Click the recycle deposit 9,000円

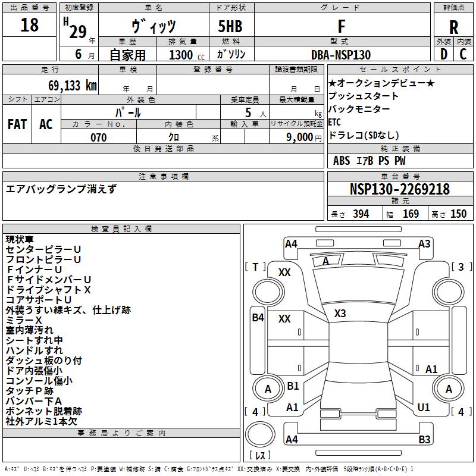pyautogui.click(x=303, y=137)
